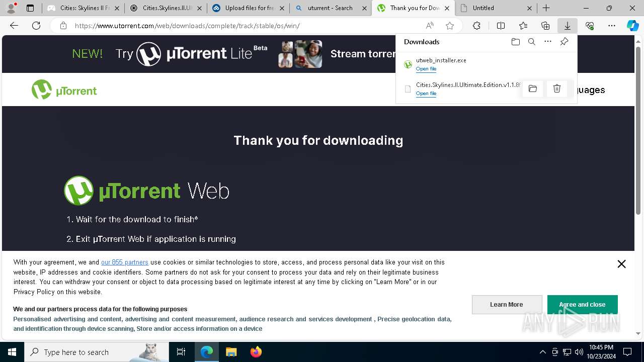The image size is (644, 362).
Task: Toggle the split screen icon
Action: [x=501, y=26]
